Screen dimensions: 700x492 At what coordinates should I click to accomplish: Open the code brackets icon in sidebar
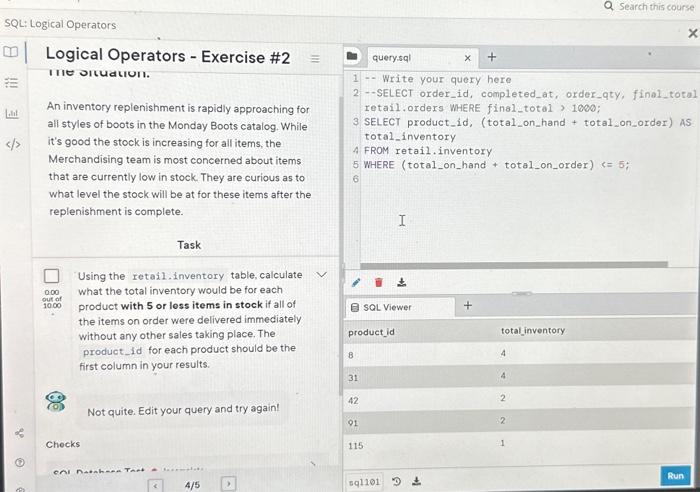point(13,144)
